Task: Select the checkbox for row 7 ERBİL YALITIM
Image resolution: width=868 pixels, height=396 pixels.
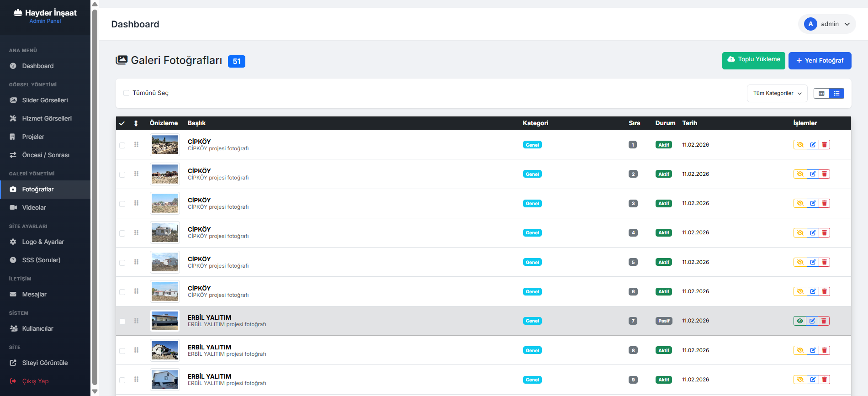Action: pos(122,322)
